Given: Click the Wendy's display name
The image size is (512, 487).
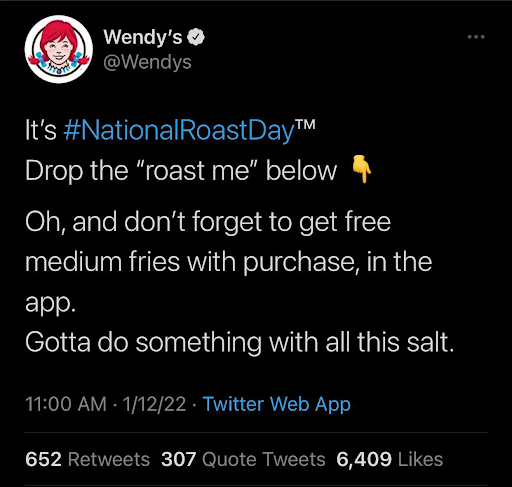Looking at the screenshot, I should (143, 37).
